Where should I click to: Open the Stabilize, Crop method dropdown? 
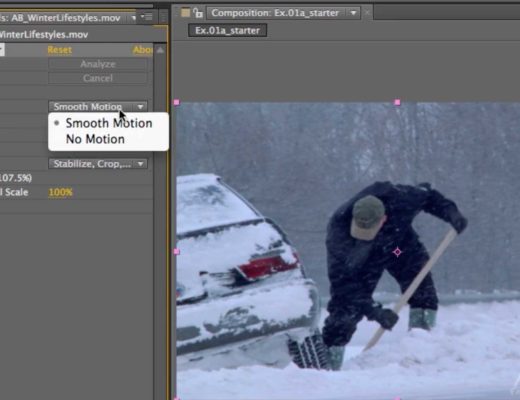coord(98,164)
